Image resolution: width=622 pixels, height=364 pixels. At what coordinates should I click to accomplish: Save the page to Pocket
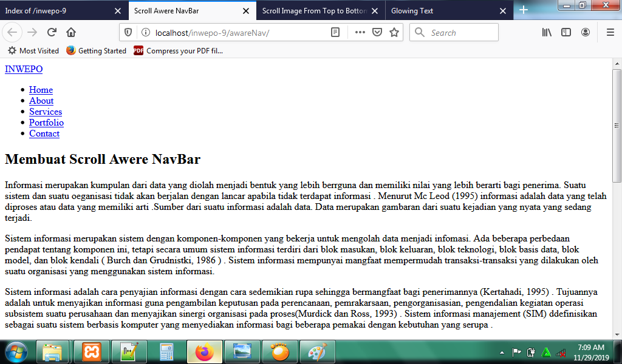377,33
